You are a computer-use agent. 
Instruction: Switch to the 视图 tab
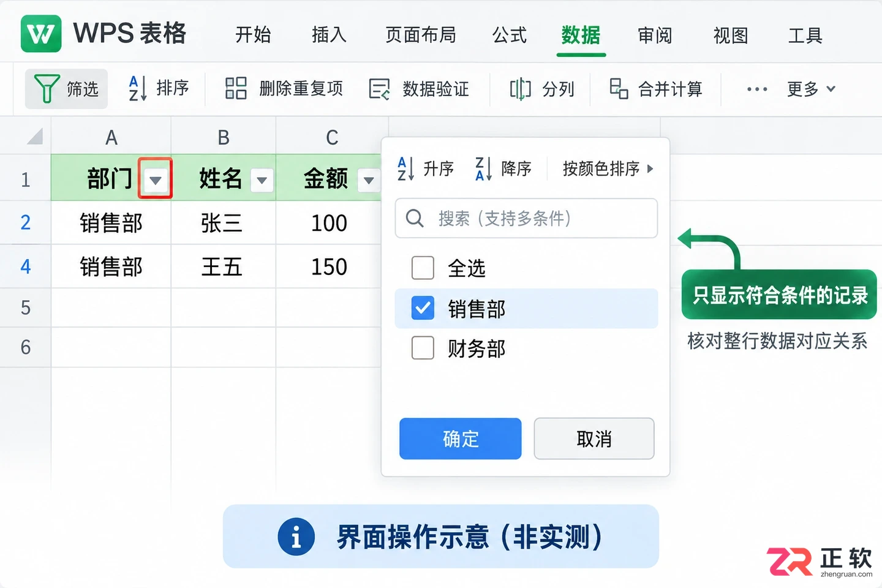pyautogui.click(x=731, y=35)
